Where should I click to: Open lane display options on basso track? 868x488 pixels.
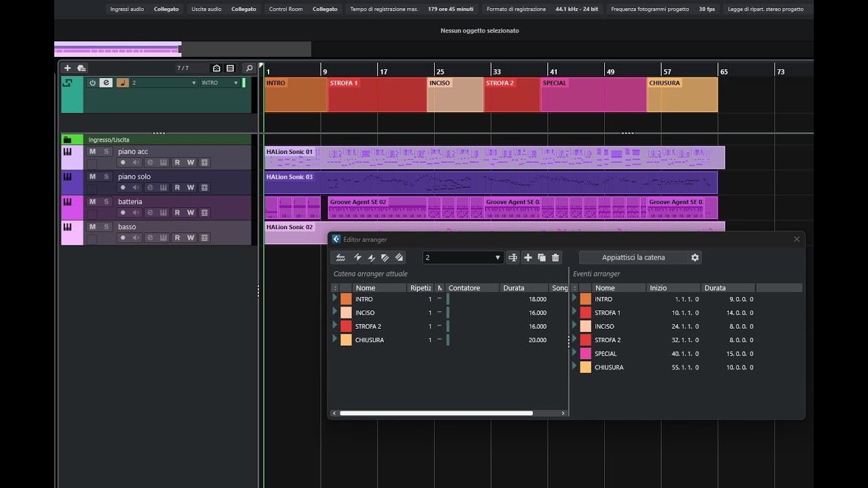click(205, 238)
